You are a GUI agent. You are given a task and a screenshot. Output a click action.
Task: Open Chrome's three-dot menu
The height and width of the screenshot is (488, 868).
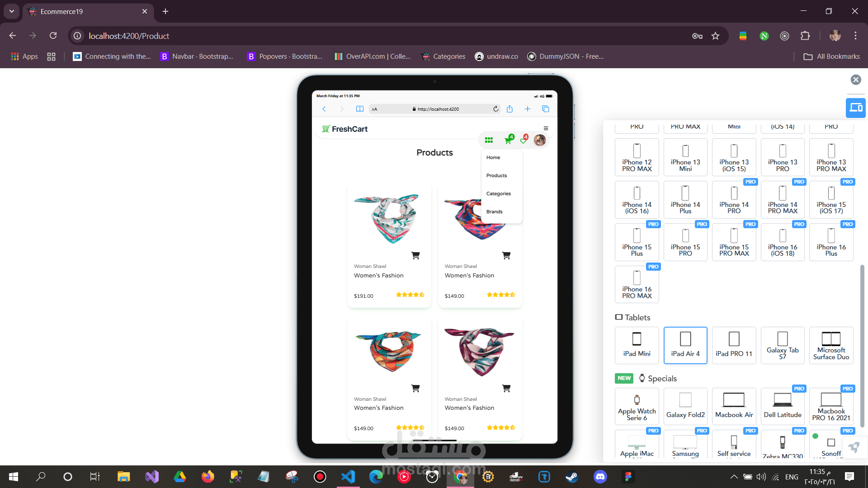tap(855, 36)
